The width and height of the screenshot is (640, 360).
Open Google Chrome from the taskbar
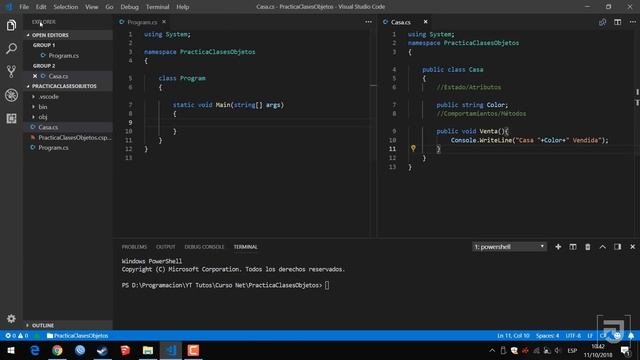57,350
